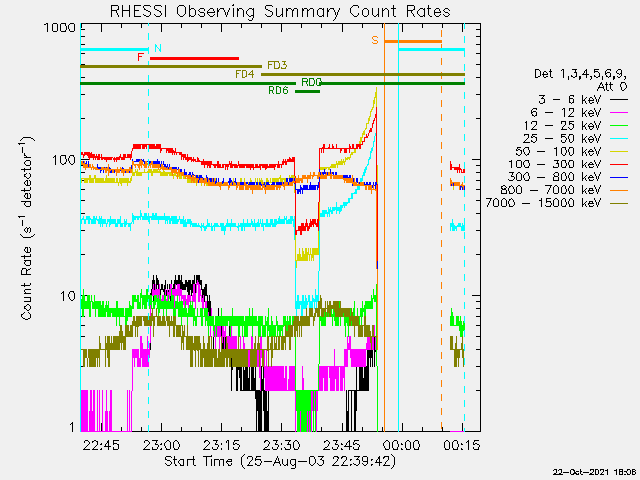Click the y-axis tick label '1000'
The width and height of the screenshot is (640, 480).
click(60, 28)
